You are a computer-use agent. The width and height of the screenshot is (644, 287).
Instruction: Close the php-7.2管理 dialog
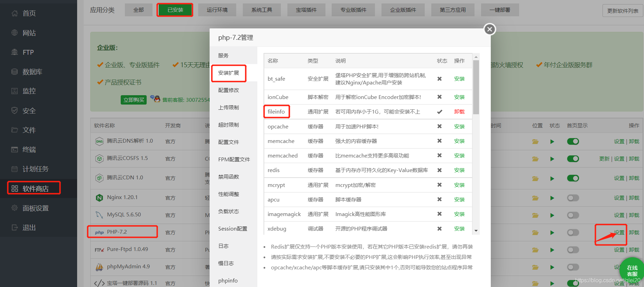coord(489,29)
